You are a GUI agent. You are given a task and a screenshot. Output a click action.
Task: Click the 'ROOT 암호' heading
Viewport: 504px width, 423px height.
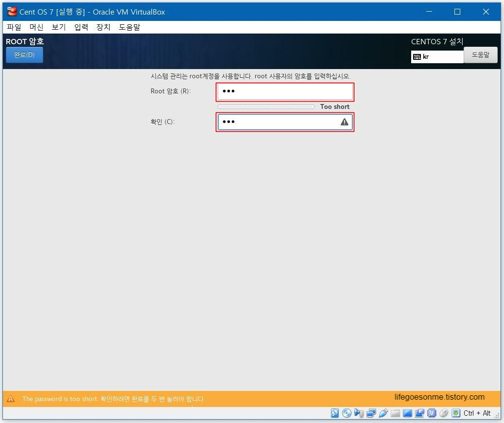pos(25,41)
